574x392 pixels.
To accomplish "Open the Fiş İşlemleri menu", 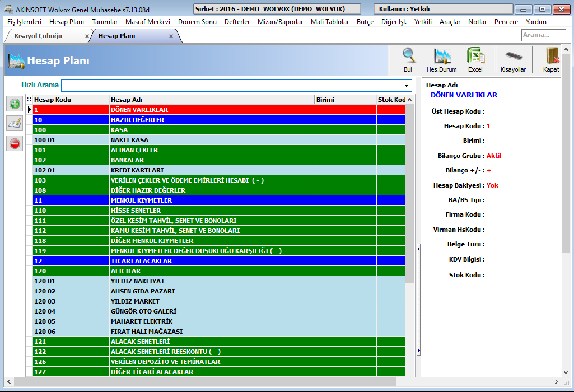I will click(x=24, y=22).
